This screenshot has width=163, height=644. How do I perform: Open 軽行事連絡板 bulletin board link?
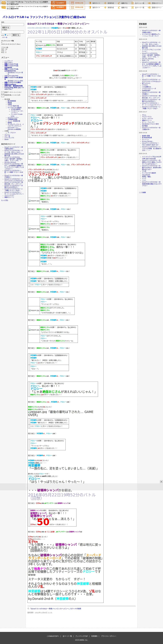pos(12,101)
